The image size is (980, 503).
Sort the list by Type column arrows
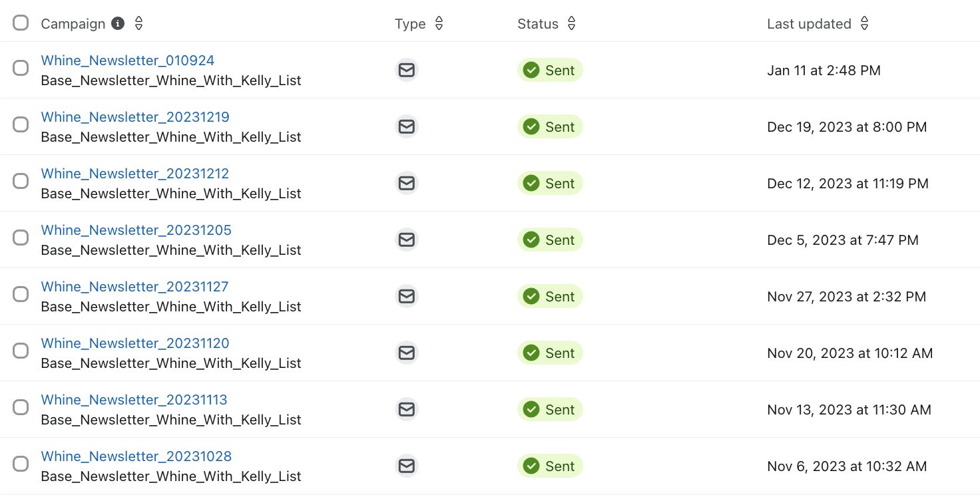click(x=439, y=24)
